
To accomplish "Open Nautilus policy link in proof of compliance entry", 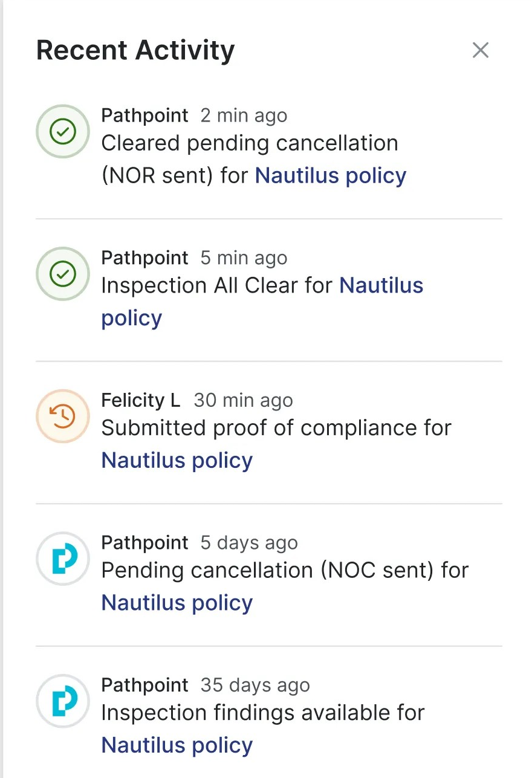I will (x=177, y=461).
